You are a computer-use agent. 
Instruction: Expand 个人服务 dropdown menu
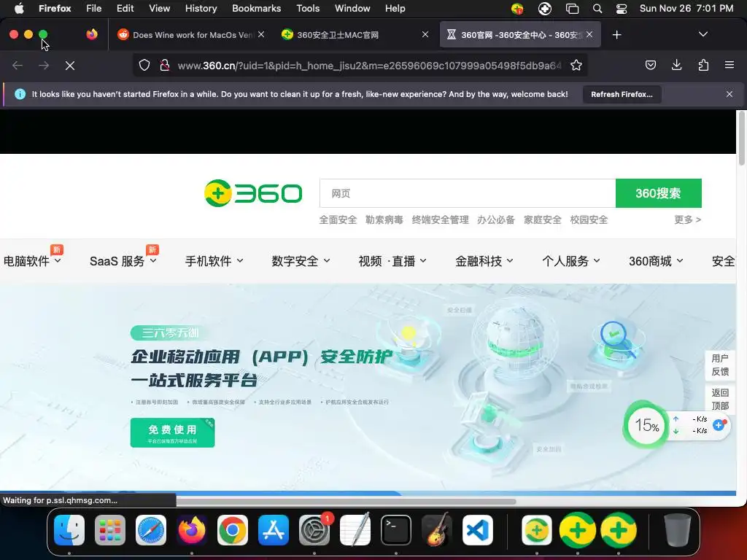[x=570, y=261]
